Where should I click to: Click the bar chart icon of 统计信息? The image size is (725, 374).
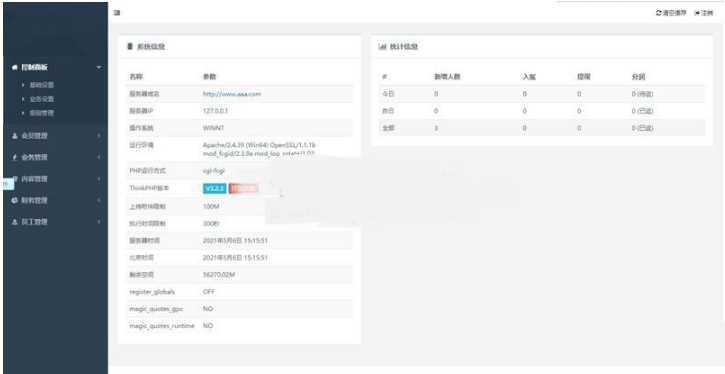tap(382, 47)
